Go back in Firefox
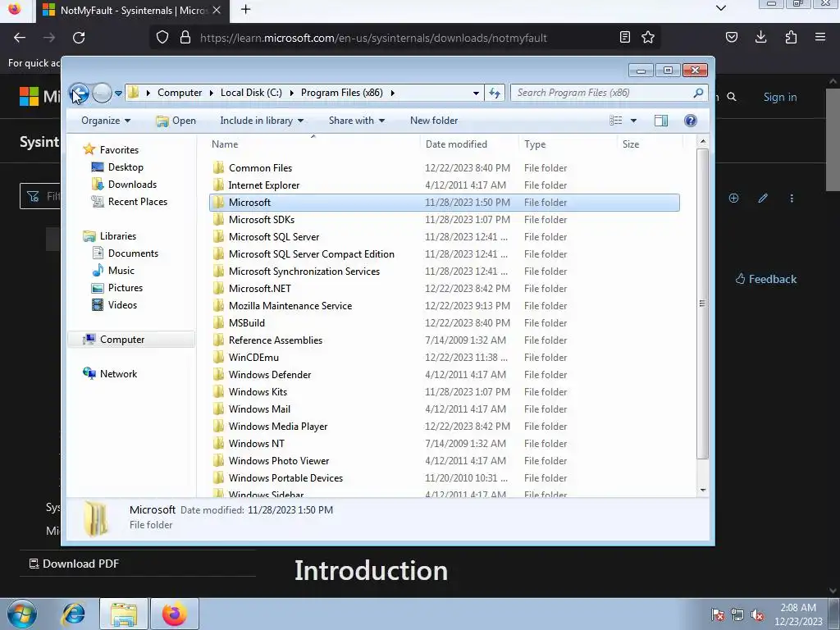The width and height of the screenshot is (840, 630). 20,38
